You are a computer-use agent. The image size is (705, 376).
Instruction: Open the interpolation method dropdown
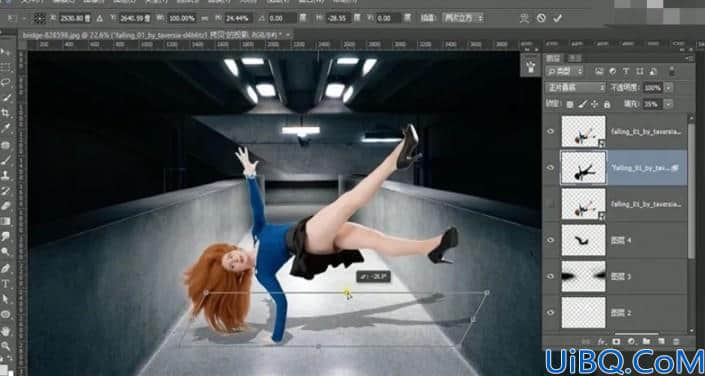pos(463,18)
